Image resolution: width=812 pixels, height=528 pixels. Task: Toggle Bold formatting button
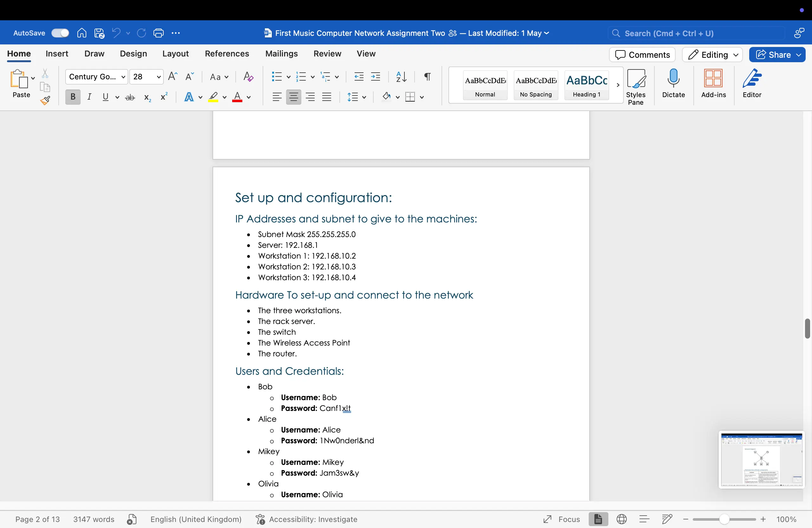(x=73, y=97)
